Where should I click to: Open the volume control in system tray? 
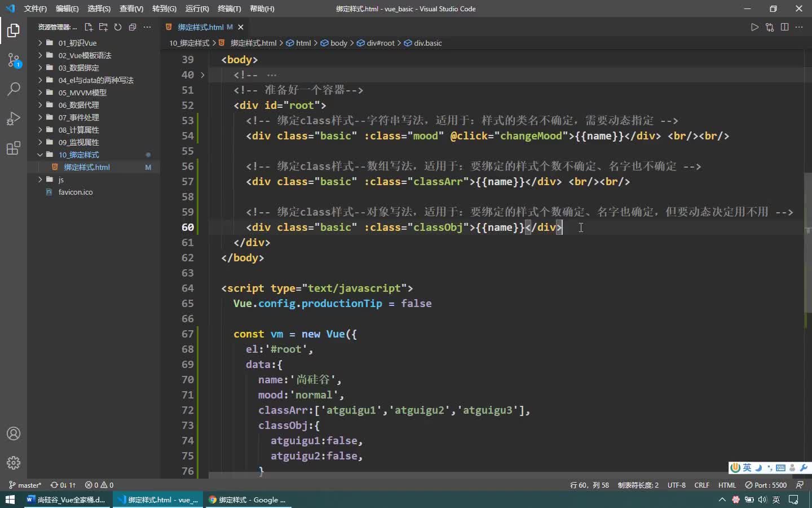pos(762,500)
